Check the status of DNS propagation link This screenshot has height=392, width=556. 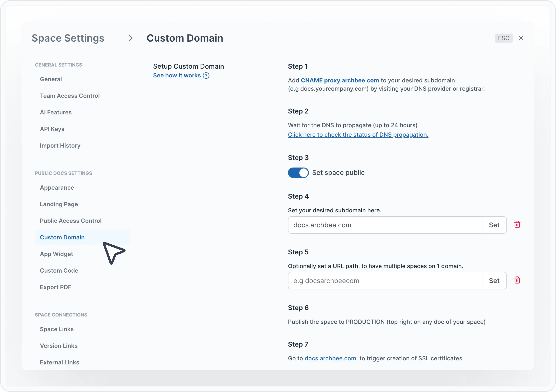[358, 135]
